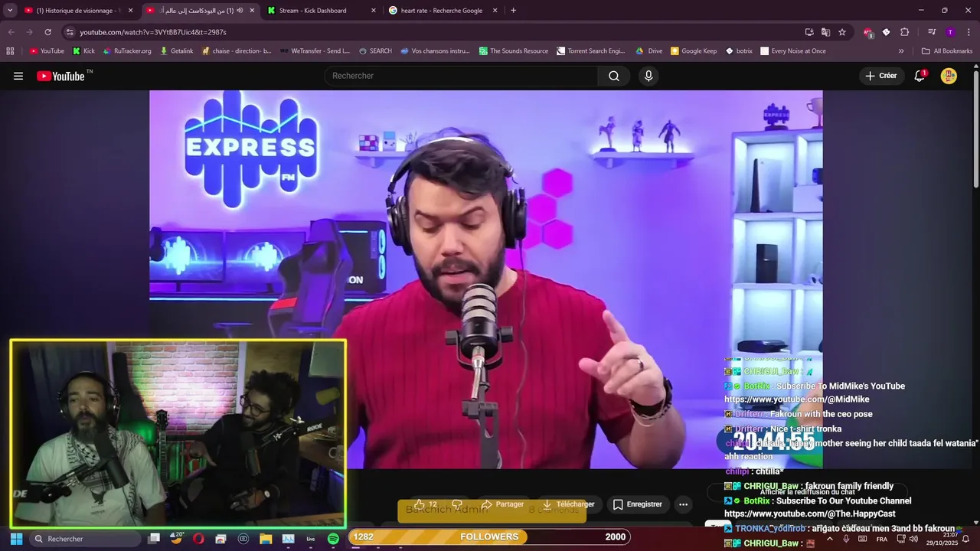Open Torrent Search Engine bookmark

click(590, 51)
